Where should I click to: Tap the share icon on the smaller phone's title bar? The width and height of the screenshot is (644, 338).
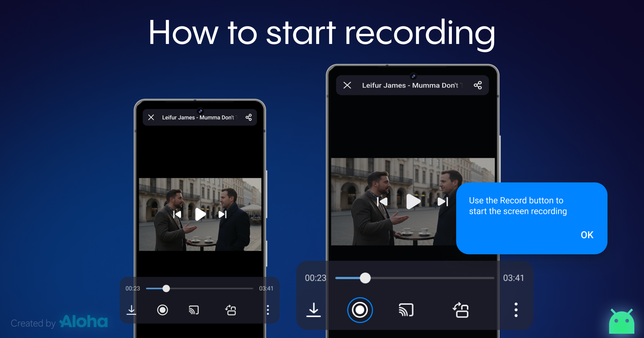(249, 117)
